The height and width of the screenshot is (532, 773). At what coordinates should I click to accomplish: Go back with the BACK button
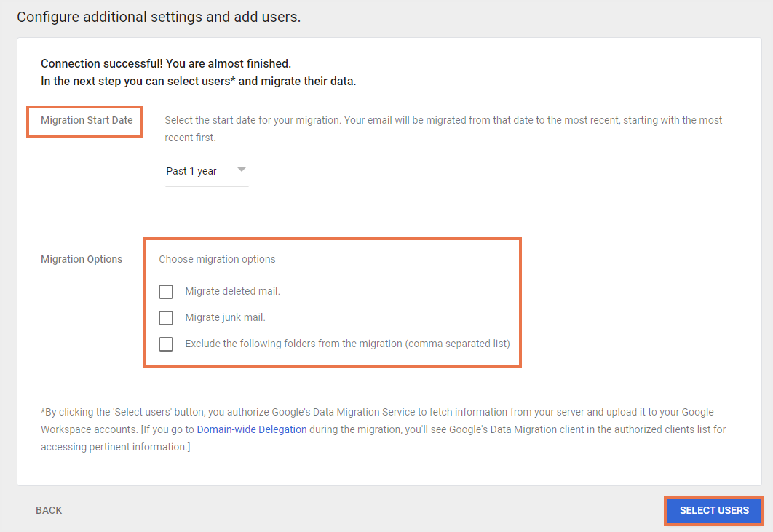(x=49, y=510)
